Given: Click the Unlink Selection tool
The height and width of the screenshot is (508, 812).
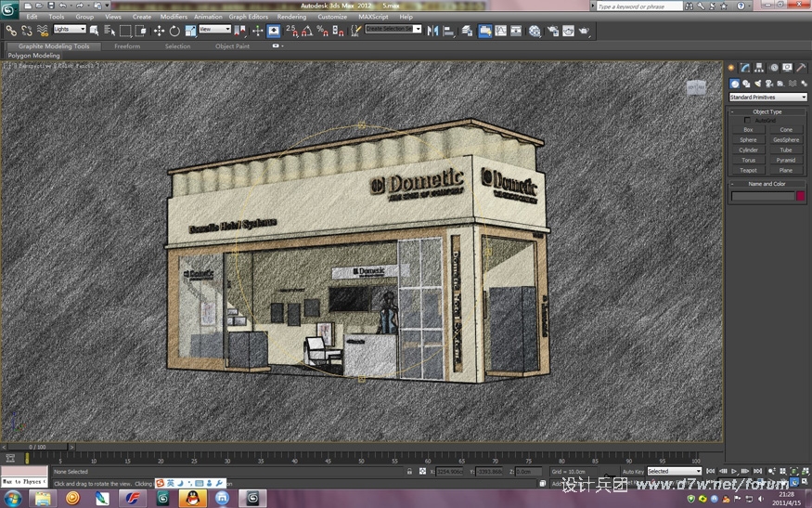Looking at the screenshot, I should [26, 31].
